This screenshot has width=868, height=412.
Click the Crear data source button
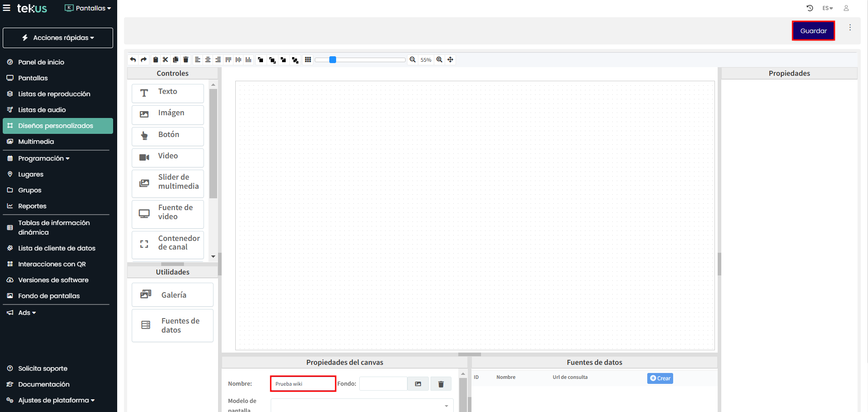[x=660, y=378]
